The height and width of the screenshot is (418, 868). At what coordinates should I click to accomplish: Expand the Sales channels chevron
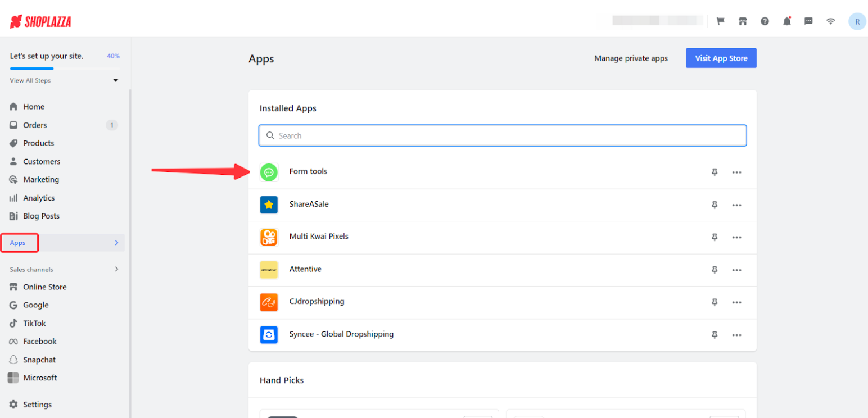(116, 269)
